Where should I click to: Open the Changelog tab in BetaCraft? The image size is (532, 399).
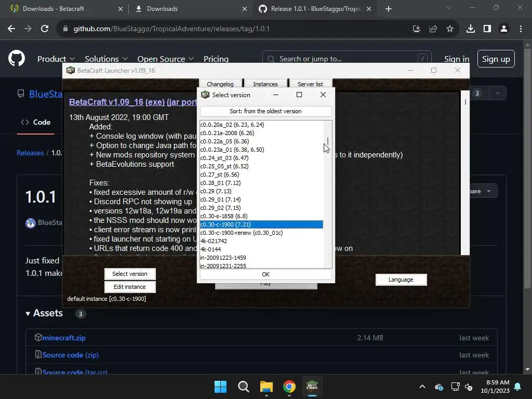[220, 84]
